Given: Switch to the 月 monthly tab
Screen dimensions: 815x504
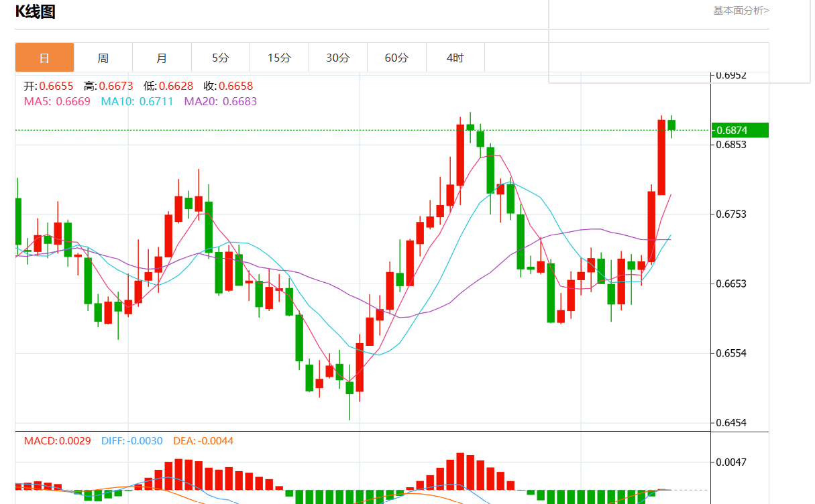Looking at the screenshot, I should pos(162,58).
